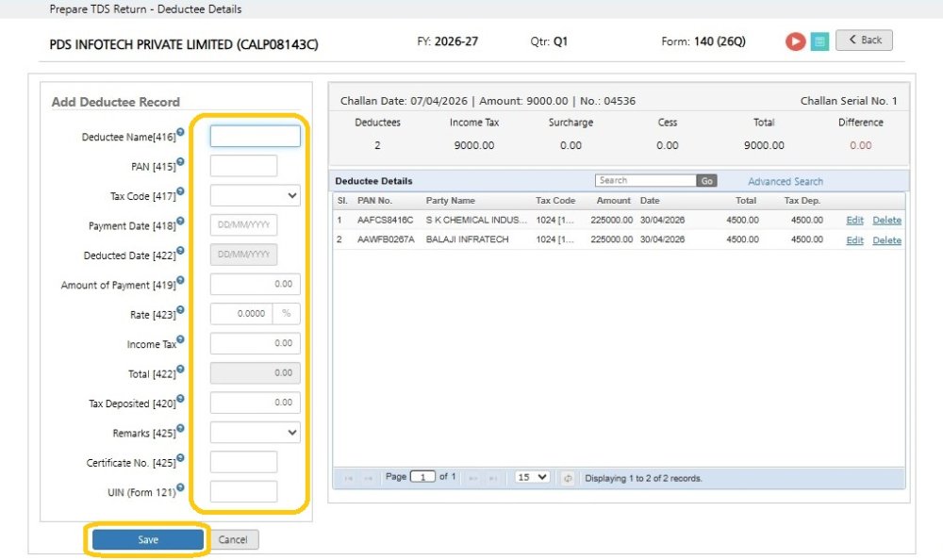Open the Remarks dropdown
The image size is (943, 560).
point(255,433)
